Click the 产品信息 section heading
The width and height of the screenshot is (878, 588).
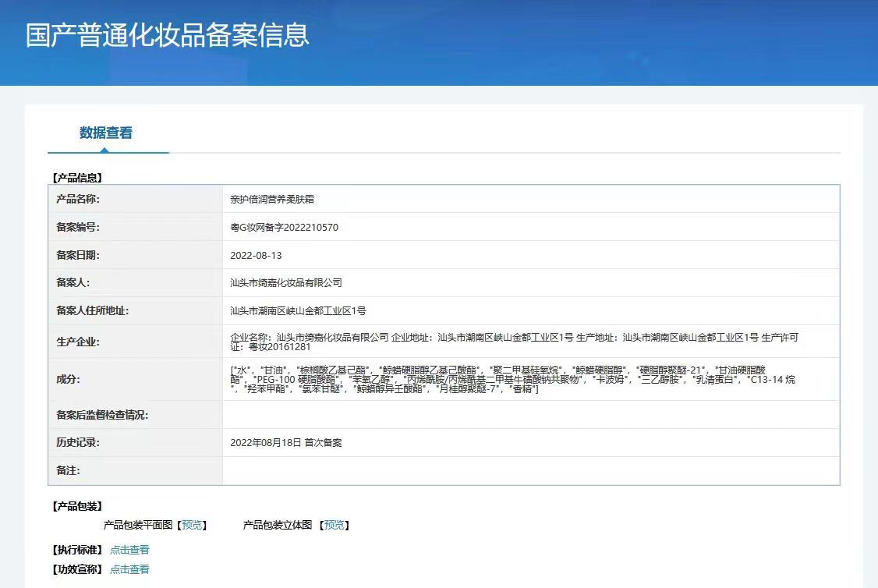tap(77, 178)
